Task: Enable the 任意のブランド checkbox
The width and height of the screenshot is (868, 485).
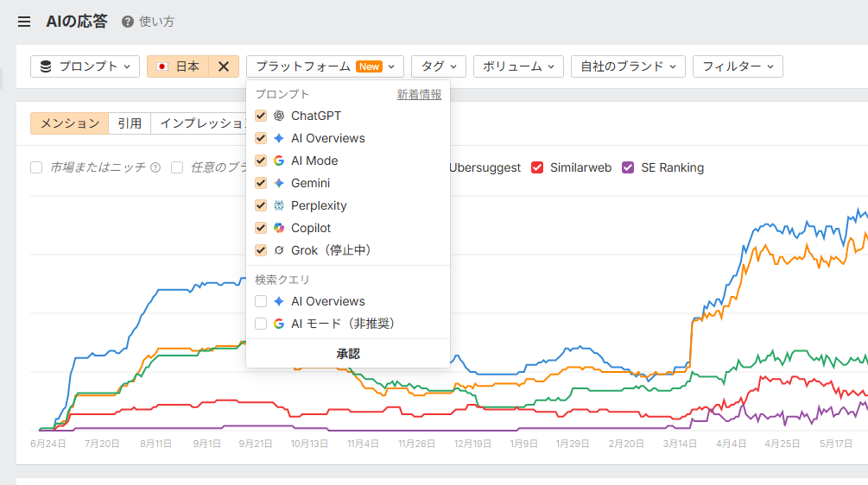Action: [177, 167]
